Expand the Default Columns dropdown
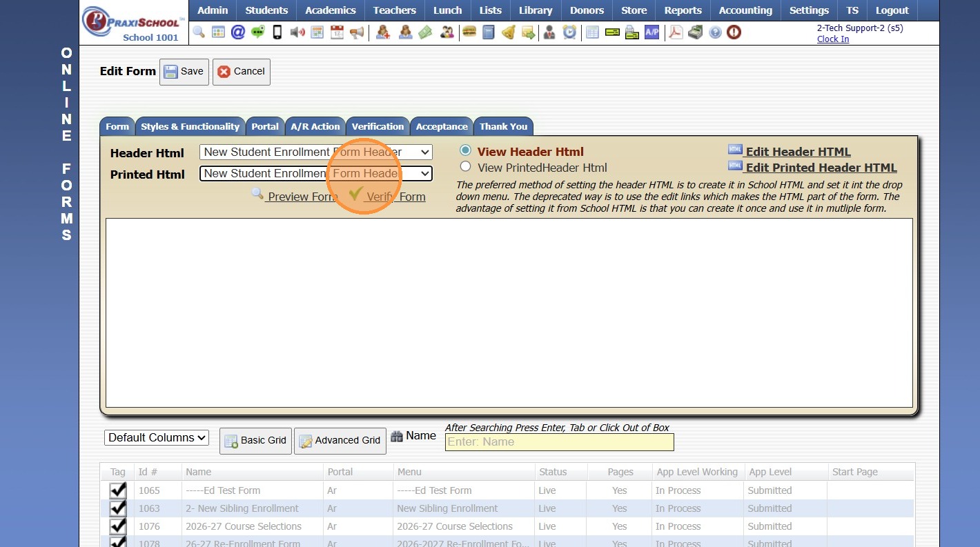Screen dimensions: 980x547 pos(157,437)
